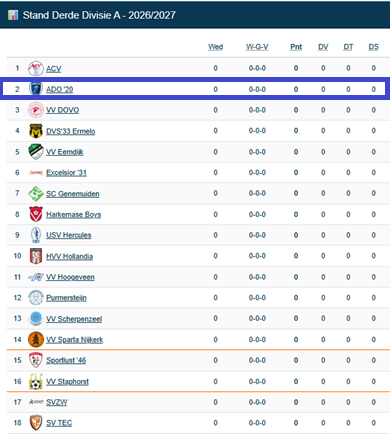
Task: Click the VV Eemdijk green crest
Action: point(36,152)
